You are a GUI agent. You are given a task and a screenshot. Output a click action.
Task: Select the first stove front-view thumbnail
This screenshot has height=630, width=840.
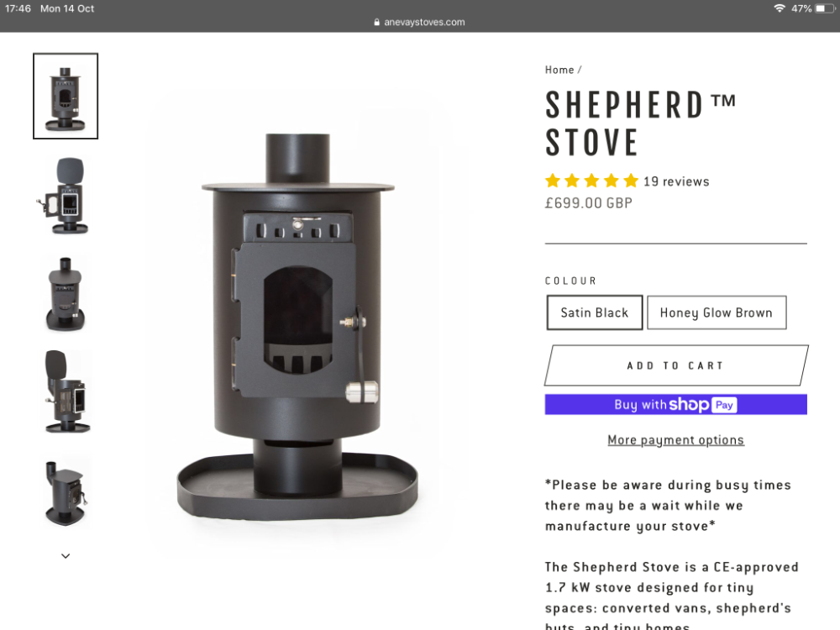point(66,96)
